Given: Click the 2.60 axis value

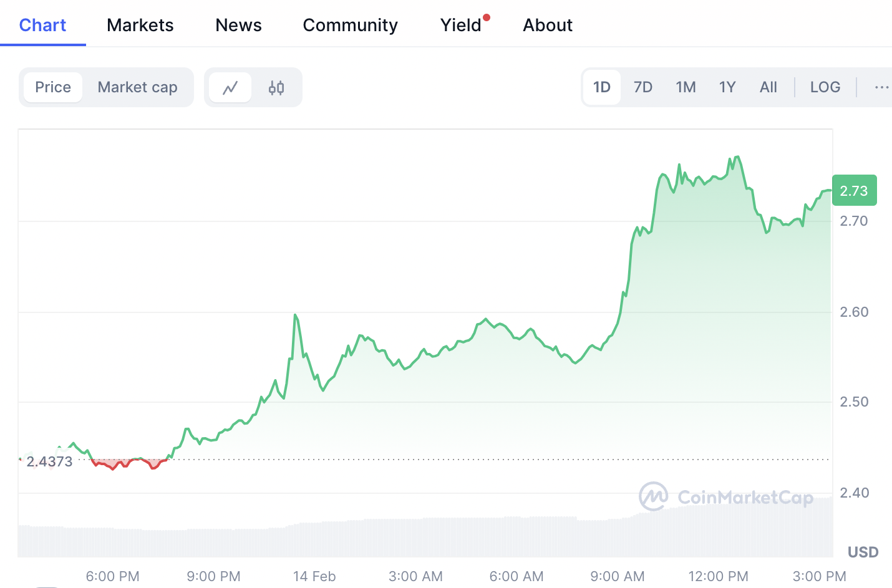Looking at the screenshot, I should (x=854, y=312).
